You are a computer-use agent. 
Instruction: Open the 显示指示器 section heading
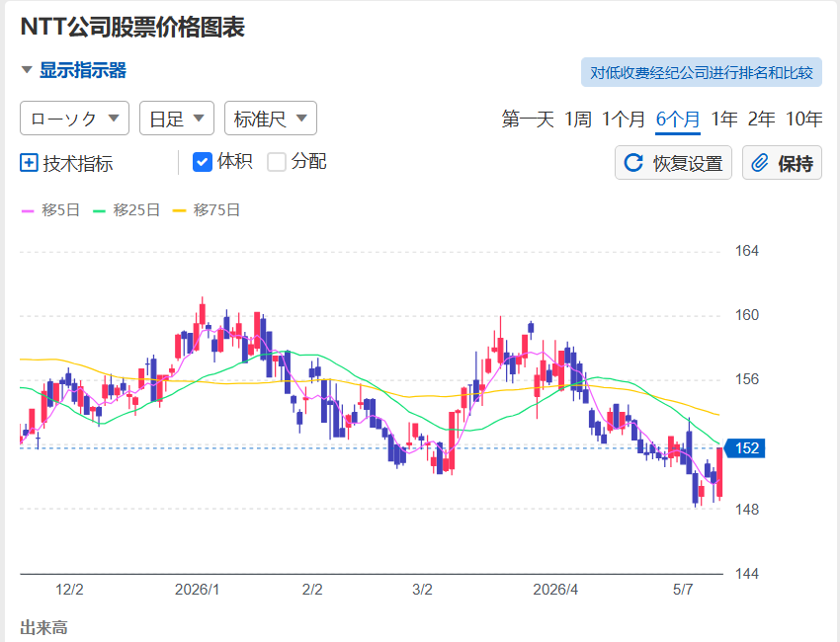point(82,70)
